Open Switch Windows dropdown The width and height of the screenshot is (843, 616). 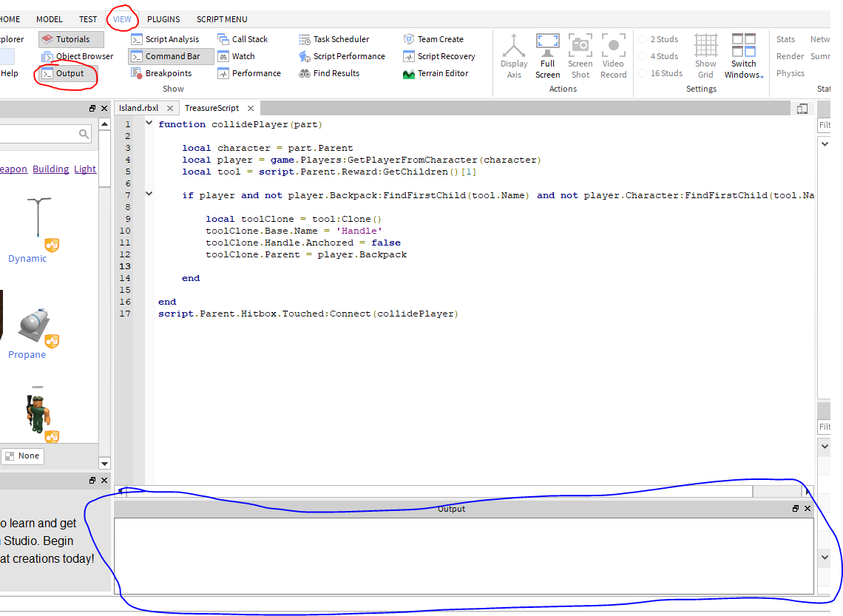(744, 56)
